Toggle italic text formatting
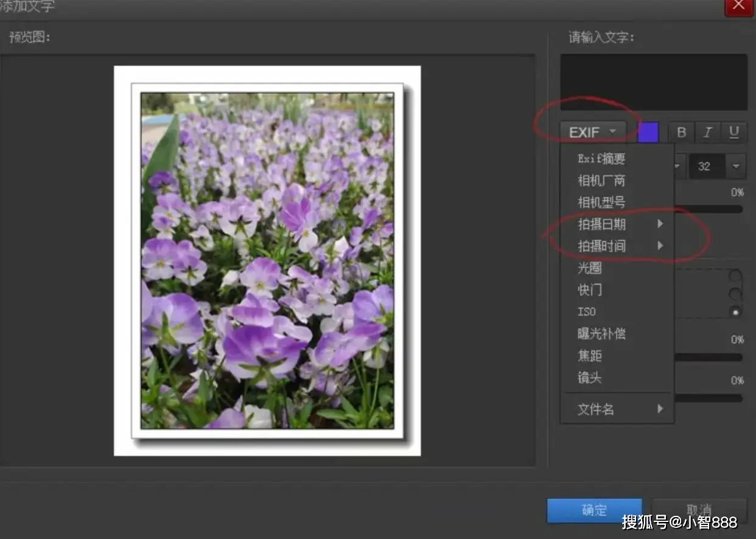756x539 pixels. pyautogui.click(x=707, y=132)
